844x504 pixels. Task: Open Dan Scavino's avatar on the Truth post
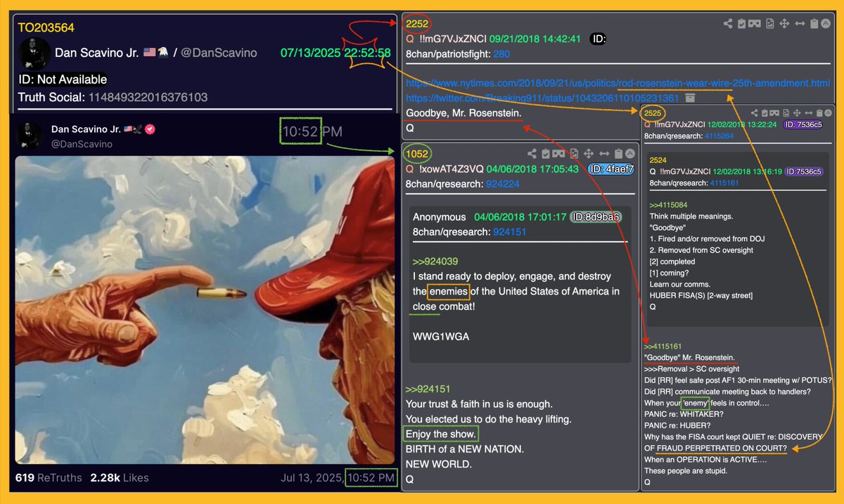click(30, 134)
